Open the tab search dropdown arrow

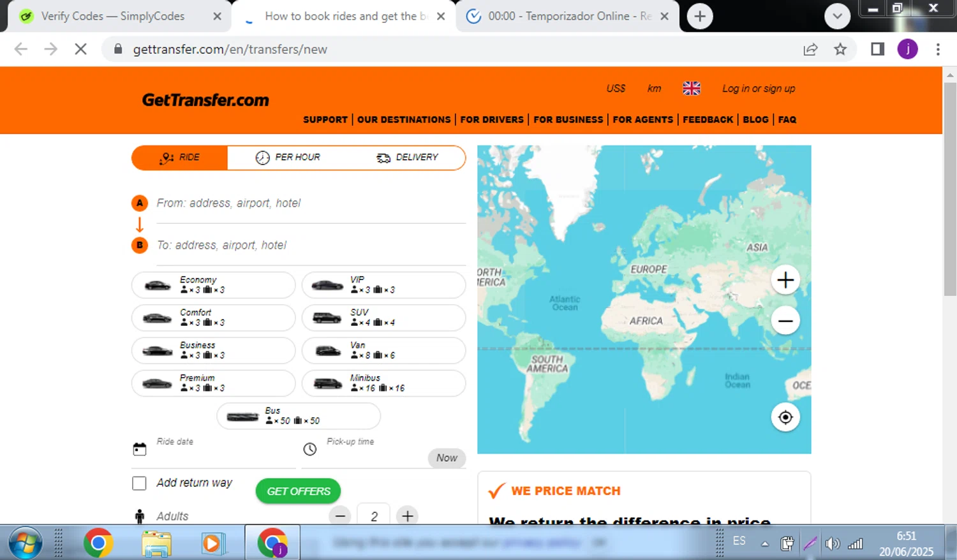(x=837, y=17)
